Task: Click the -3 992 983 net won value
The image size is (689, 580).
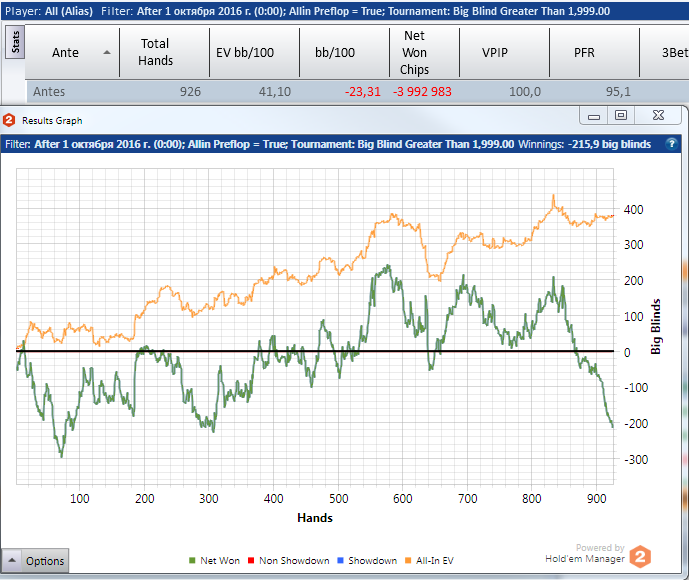Action: point(422,92)
